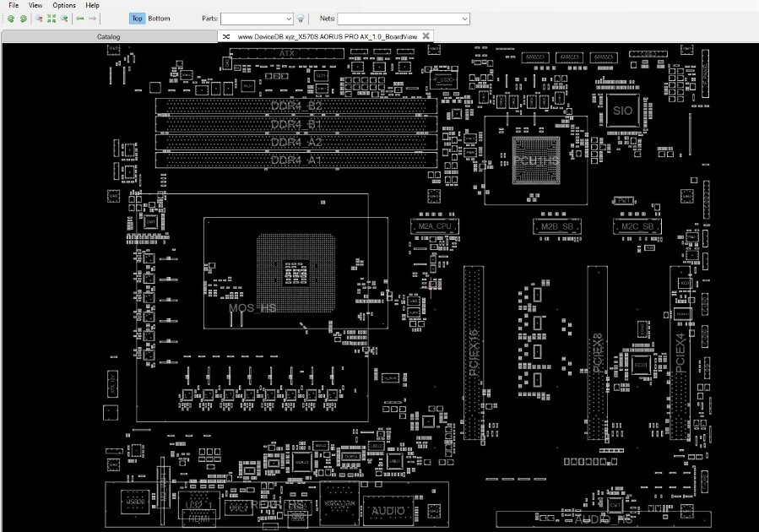
Task: Select the PCIEX16 slot component
Action: tap(474, 352)
